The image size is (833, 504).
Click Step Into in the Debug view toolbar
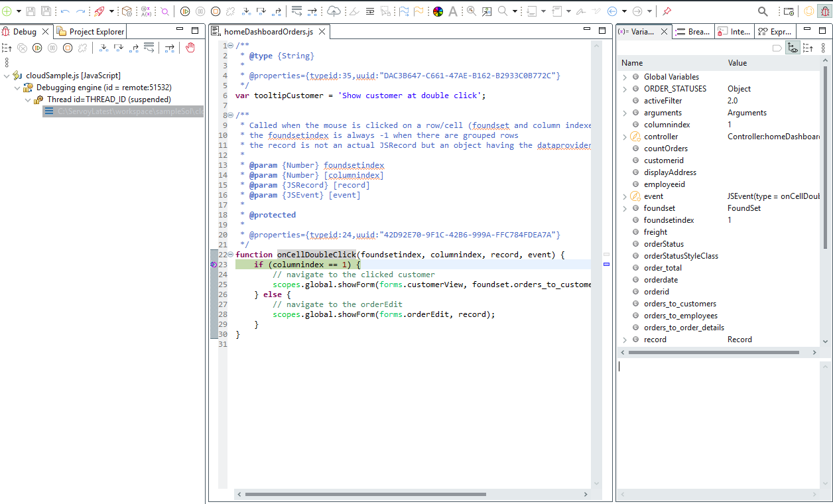[103, 48]
